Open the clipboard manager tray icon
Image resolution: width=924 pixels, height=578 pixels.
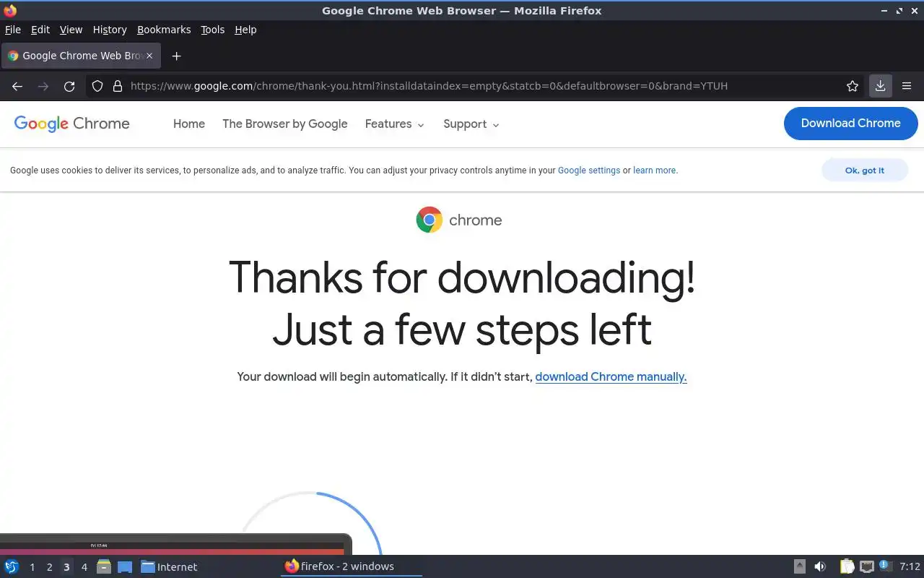(847, 566)
